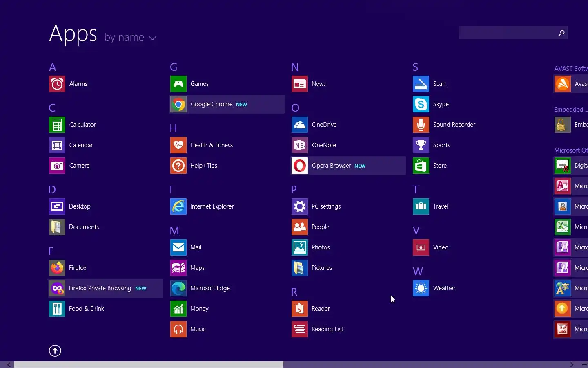Launch the Opera Browser icon
The width and height of the screenshot is (588, 368).
point(300,166)
